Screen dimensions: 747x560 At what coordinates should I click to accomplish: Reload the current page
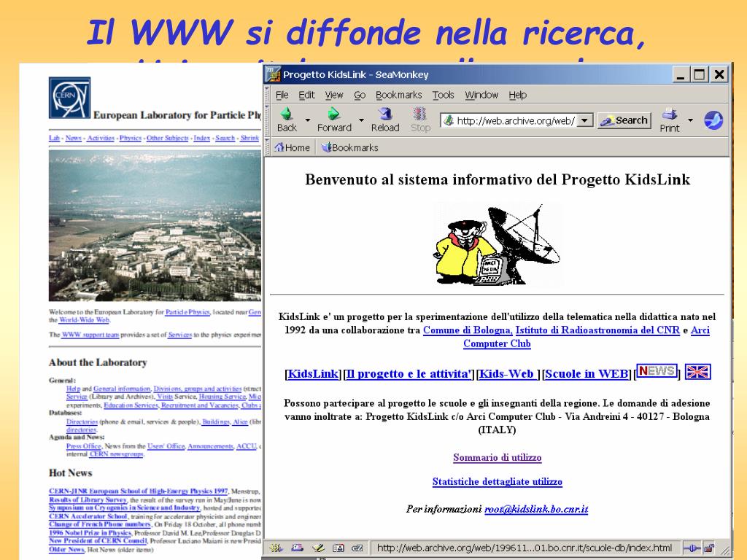tap(385, 120)
